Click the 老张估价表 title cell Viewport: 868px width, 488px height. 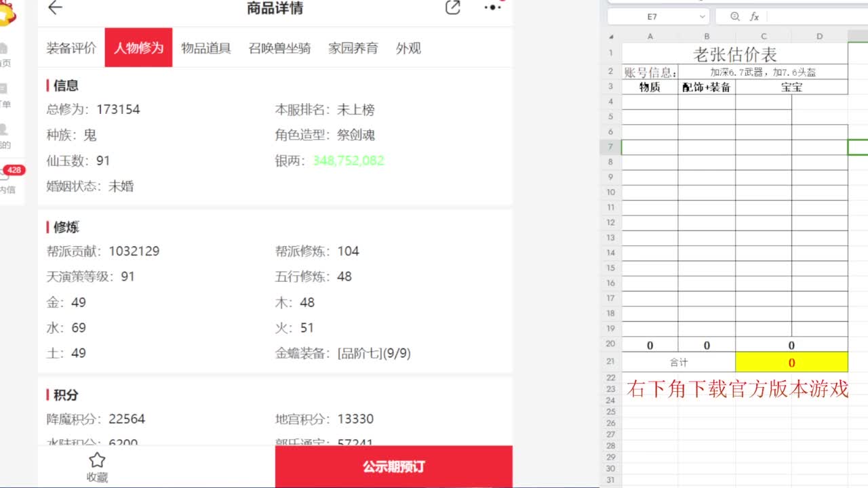tap(735, 54)
